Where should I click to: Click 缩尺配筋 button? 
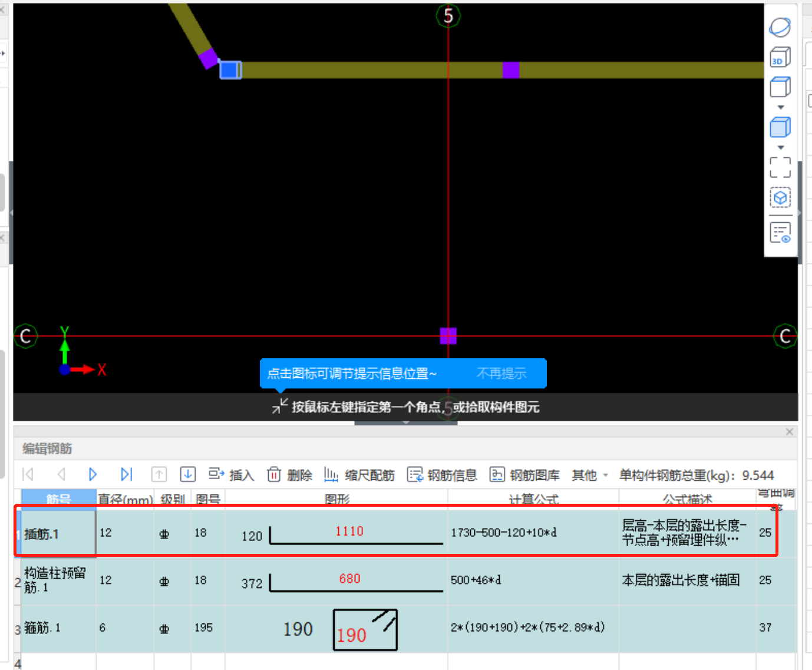click(x=359, y=475)
